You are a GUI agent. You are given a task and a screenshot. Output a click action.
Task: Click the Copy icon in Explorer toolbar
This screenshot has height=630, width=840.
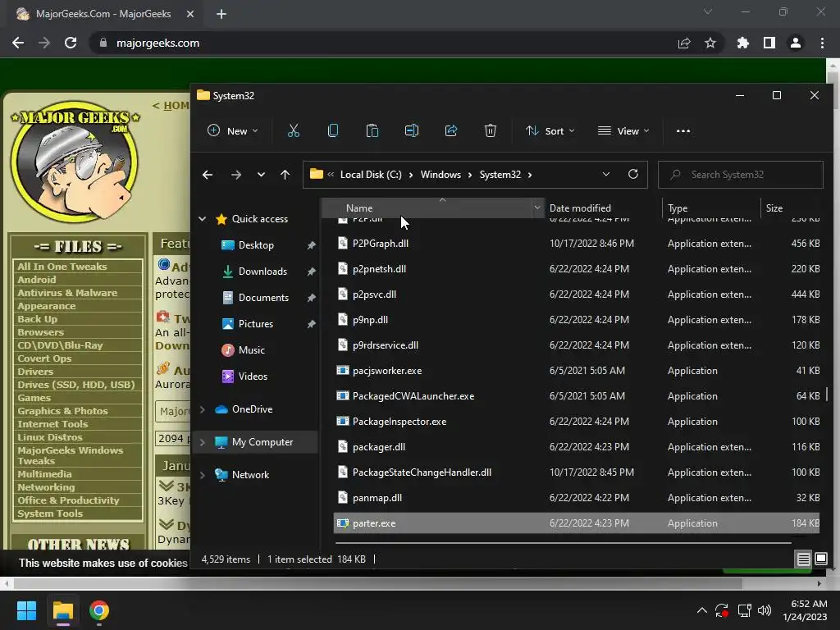[x=333, y=130]
